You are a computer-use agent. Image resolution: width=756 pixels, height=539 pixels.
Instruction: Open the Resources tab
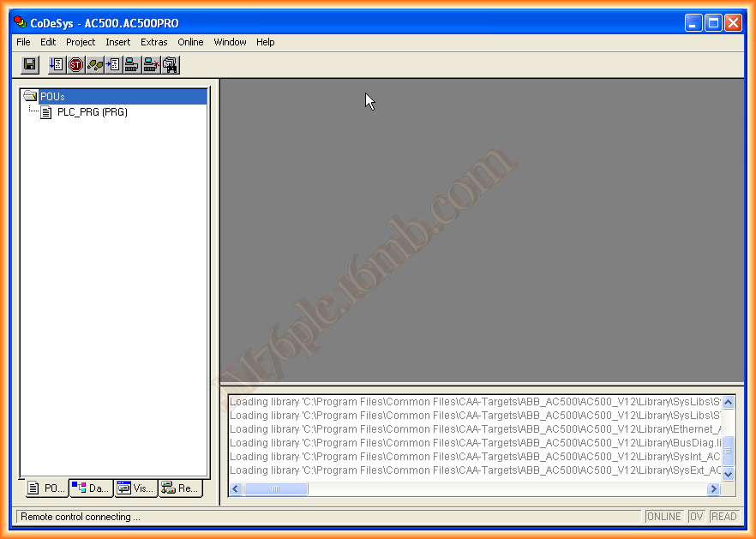[180, 488]
